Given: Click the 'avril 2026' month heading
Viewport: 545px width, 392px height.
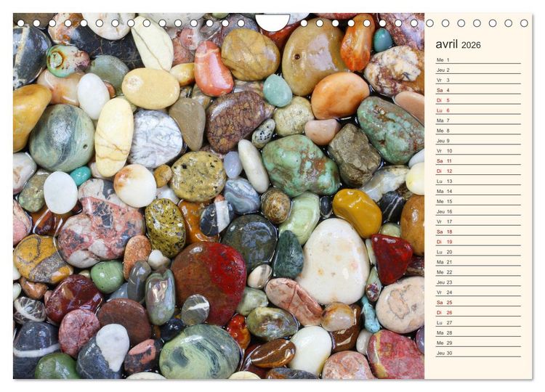Looking at the screenshot, I should 458,44.
